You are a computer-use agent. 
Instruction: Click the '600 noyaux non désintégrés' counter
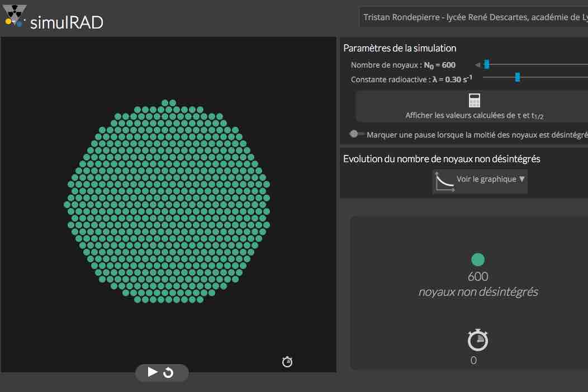478,284
